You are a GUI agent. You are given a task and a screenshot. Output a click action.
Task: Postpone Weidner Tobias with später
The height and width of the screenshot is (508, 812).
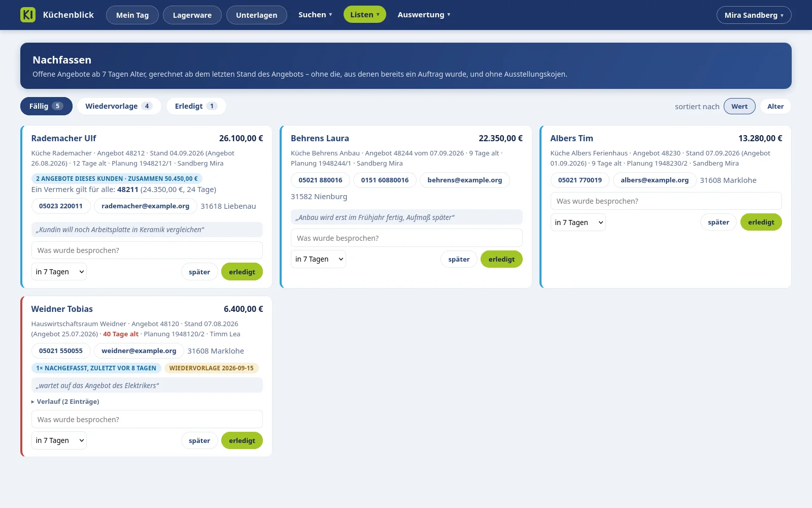(199, 440)
